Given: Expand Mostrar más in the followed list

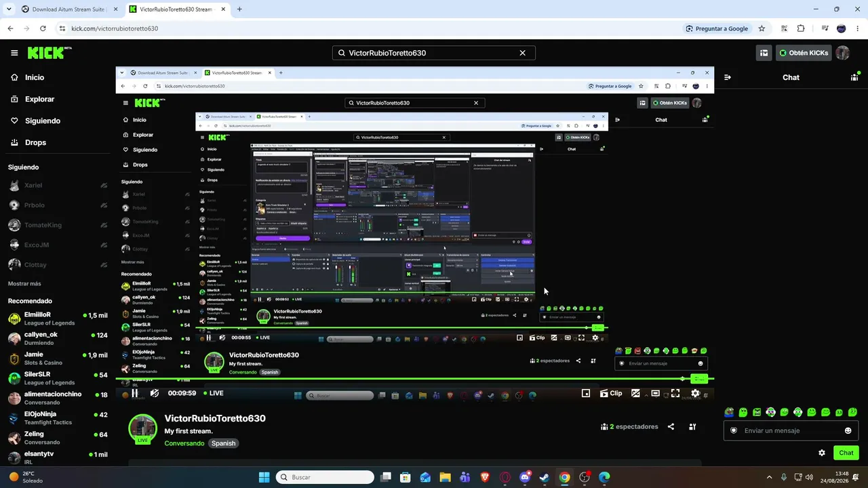Looking at the screenshot, I should tap(24, 284).
